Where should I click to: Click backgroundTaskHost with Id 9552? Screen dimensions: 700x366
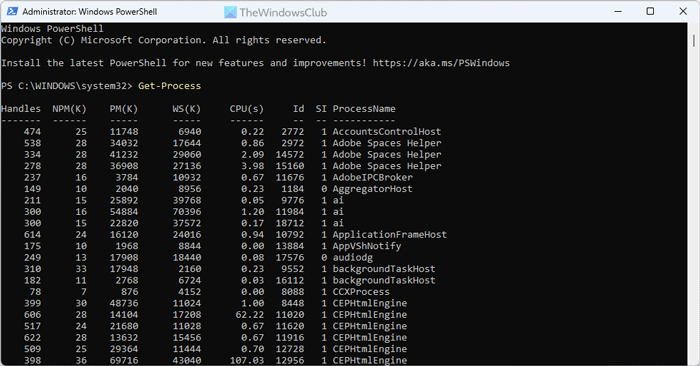383,269
